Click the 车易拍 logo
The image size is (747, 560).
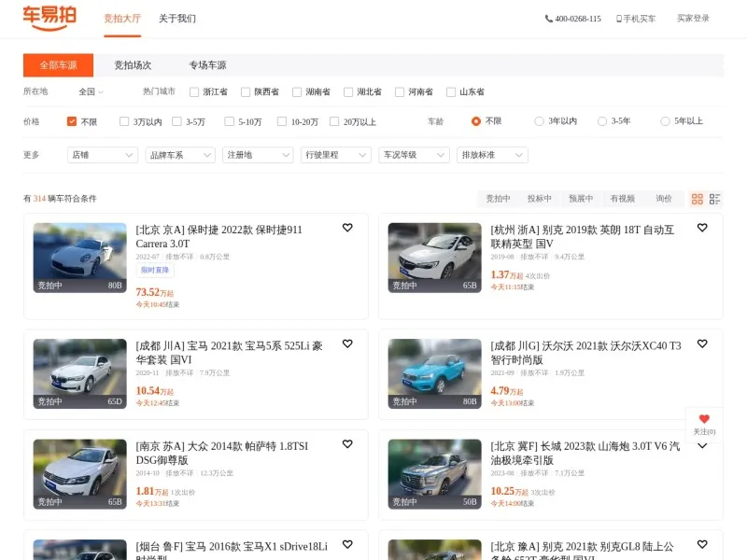coord(49,18)
